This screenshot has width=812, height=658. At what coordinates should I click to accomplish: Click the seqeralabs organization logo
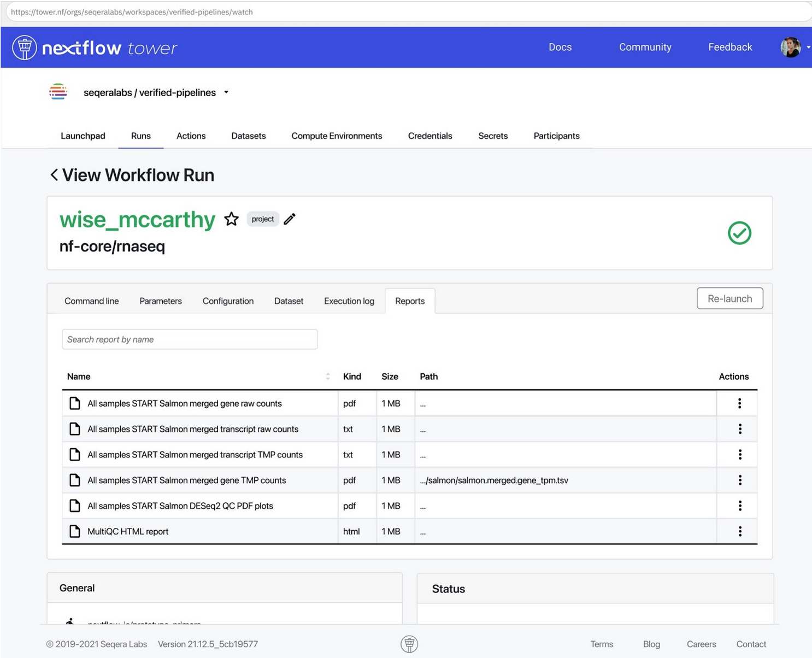pos(58,92)
